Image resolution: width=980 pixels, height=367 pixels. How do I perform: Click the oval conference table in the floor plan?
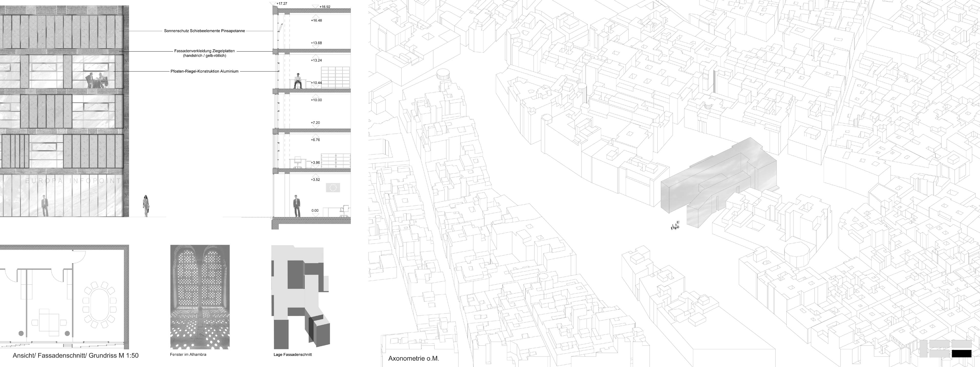tap(100, 305)
